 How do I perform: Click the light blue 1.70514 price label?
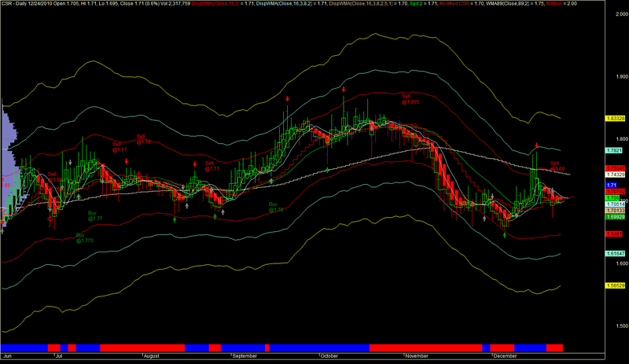[x=615, y=204]
